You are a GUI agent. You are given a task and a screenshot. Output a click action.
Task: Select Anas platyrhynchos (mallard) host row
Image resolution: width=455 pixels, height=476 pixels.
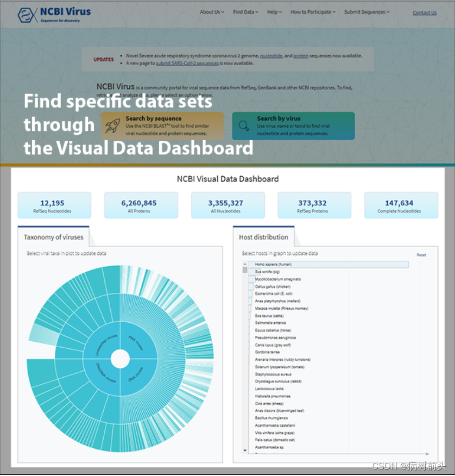pyautogui.click(x=277, y=301)
